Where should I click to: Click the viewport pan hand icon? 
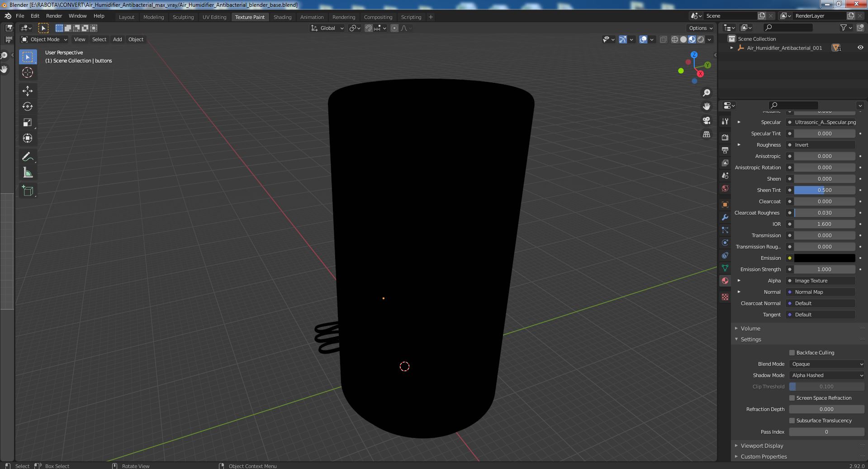pos(707,106)
